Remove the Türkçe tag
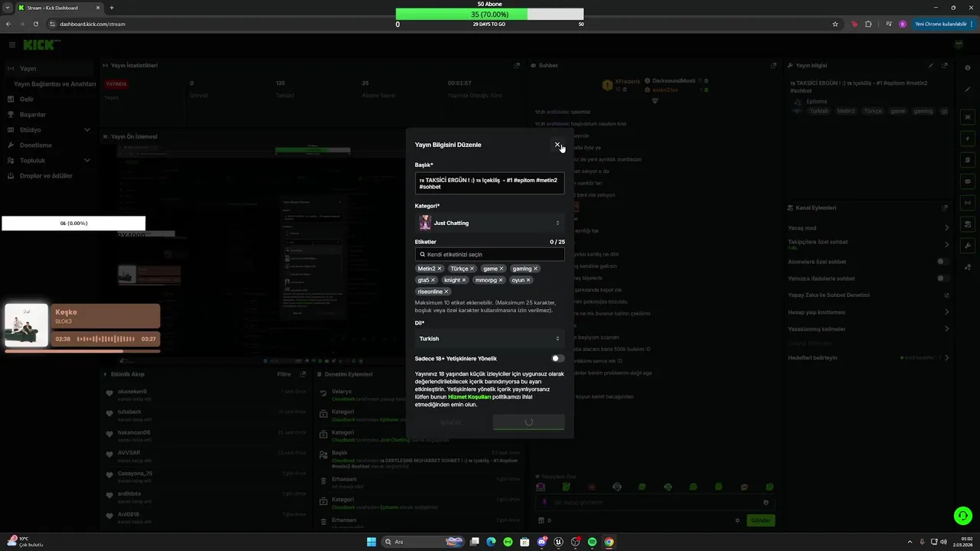Image resolution: width=980 pixels, height=551 pixels. tap(472, 269)
